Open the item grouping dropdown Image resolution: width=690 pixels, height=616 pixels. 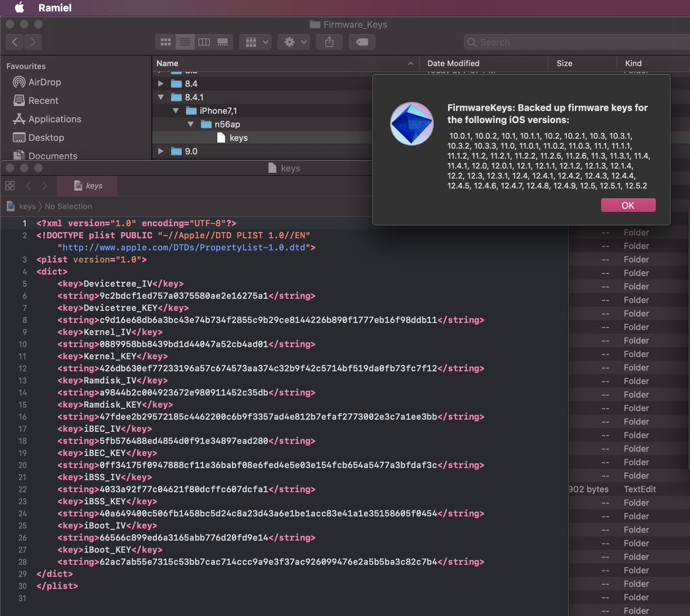coord(256,42)
